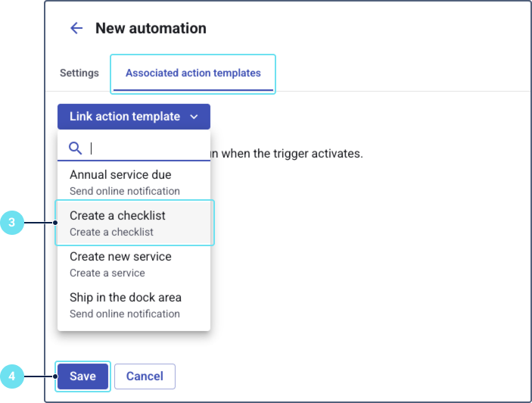Pick the Create new service template

[120, 257]
